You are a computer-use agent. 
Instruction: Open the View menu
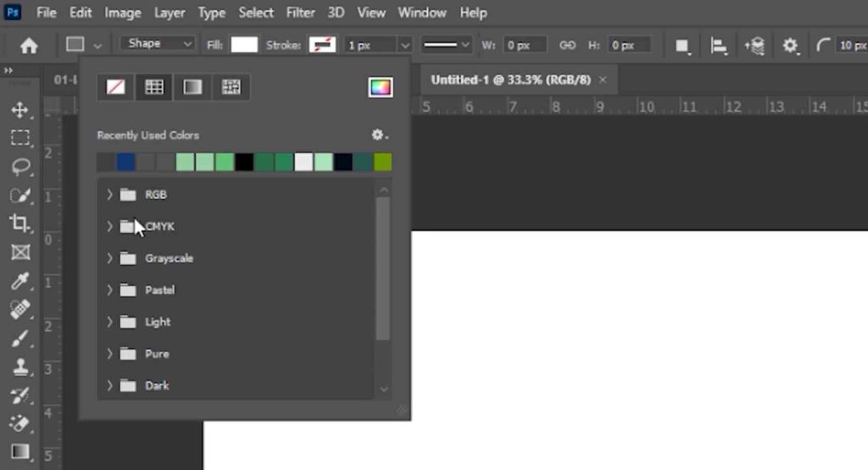coord(371,13)
